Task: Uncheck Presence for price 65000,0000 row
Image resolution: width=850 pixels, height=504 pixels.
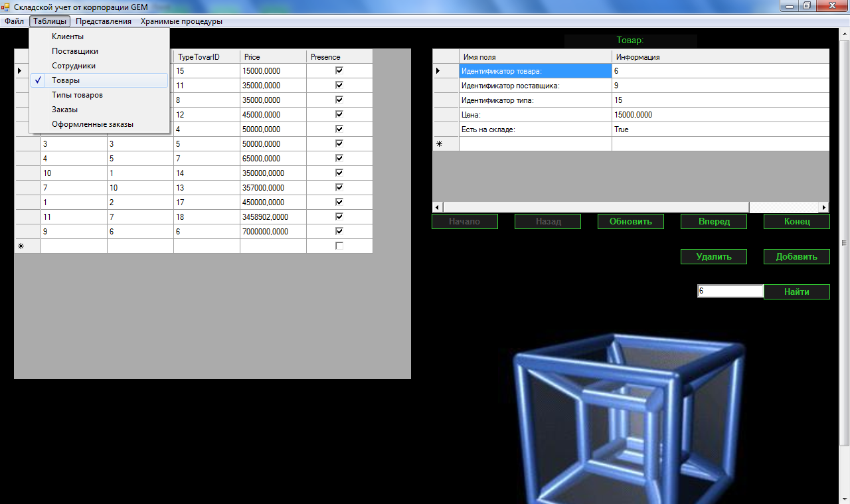Action: pyautogui.click(x=339, y=158)
